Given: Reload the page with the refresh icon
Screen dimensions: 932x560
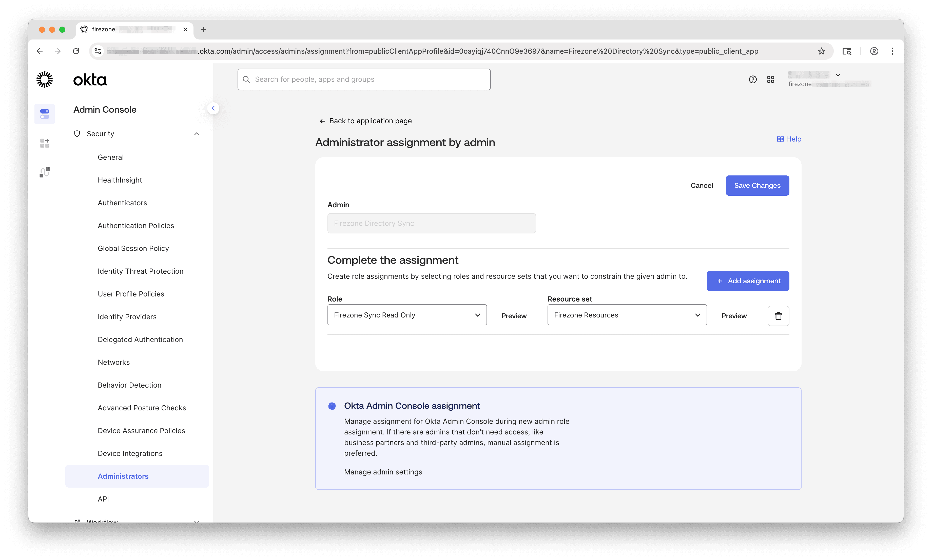Looking at the screenshot, I should coord(76,51).
